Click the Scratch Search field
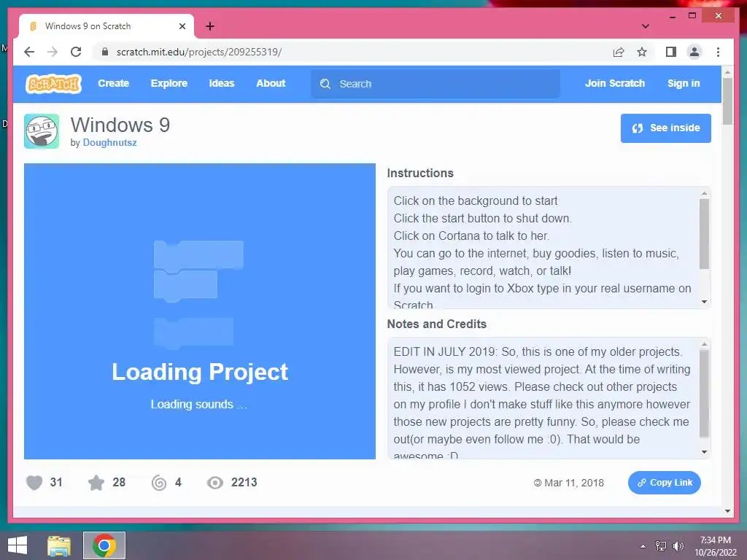 (x=436, y=84)
